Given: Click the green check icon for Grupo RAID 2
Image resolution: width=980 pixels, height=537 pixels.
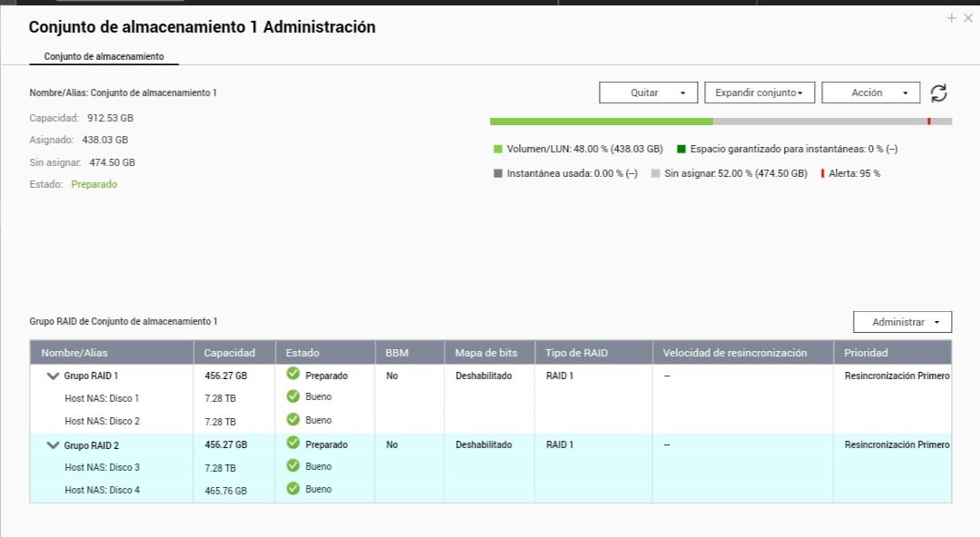Looking at the screenshot, I should click(293, 443).
